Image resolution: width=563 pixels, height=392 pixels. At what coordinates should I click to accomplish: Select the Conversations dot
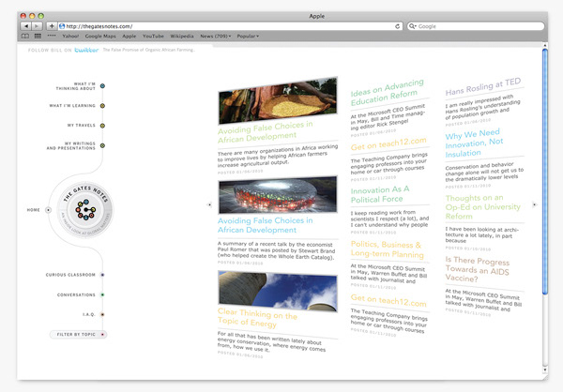pyautogui.click(x=102, y=294)
